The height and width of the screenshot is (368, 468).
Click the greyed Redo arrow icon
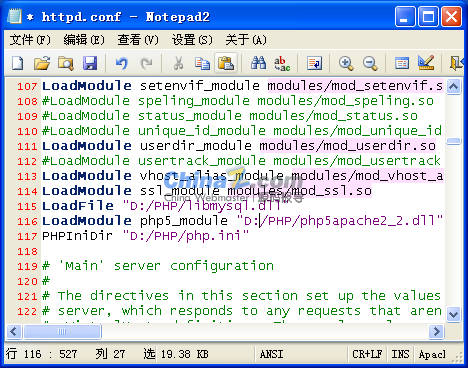point(146,63)
